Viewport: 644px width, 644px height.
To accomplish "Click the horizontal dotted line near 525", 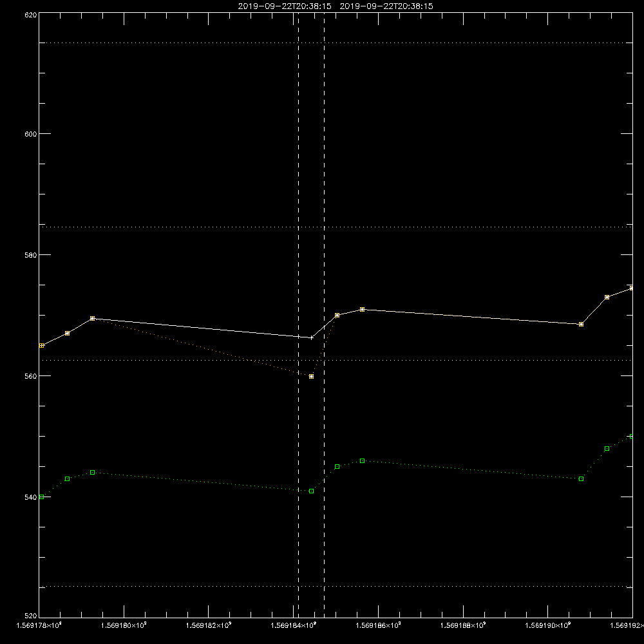I will [336, 587].
